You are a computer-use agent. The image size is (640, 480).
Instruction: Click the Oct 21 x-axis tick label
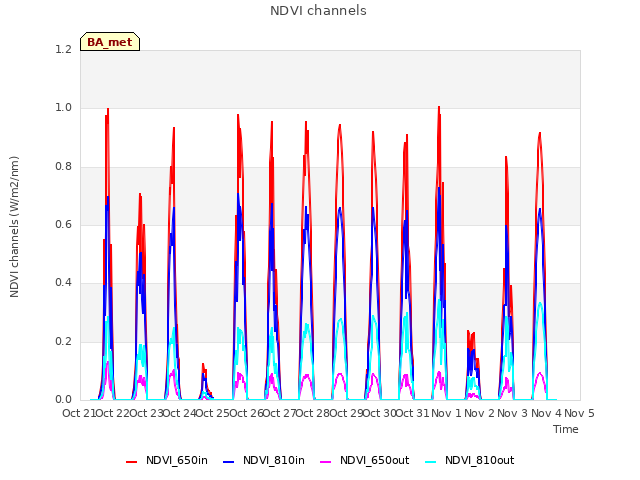79,413
